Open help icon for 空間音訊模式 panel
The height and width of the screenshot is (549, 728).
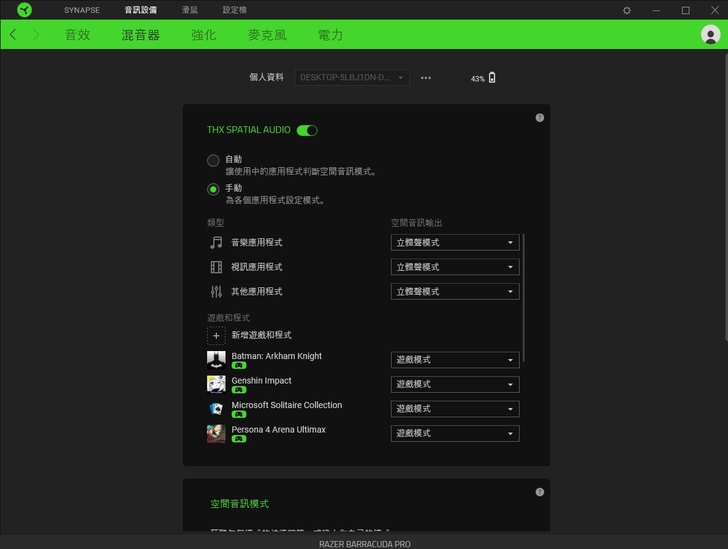coord(540,492)
